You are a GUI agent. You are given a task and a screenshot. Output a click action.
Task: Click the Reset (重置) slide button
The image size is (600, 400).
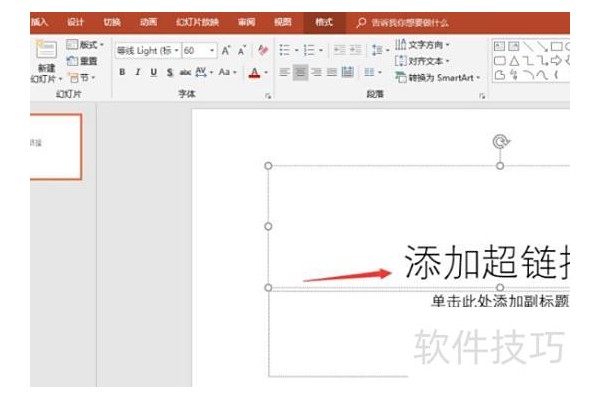click(x=82, y=61)
